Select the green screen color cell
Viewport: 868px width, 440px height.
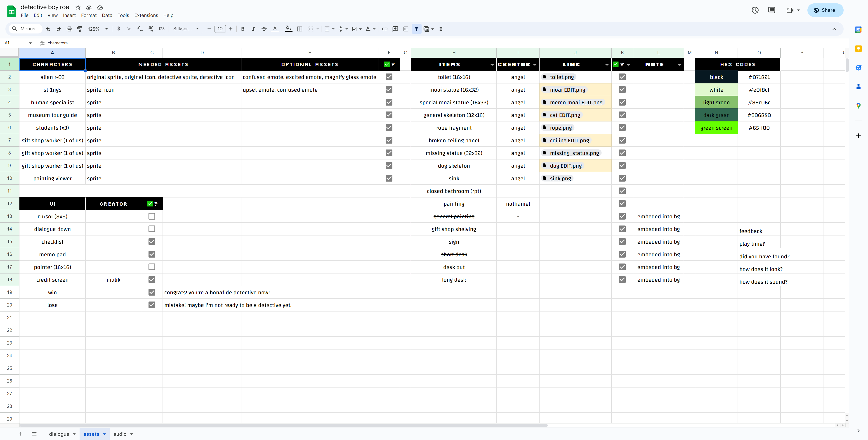pyautogui.click(x=716, y=128)
